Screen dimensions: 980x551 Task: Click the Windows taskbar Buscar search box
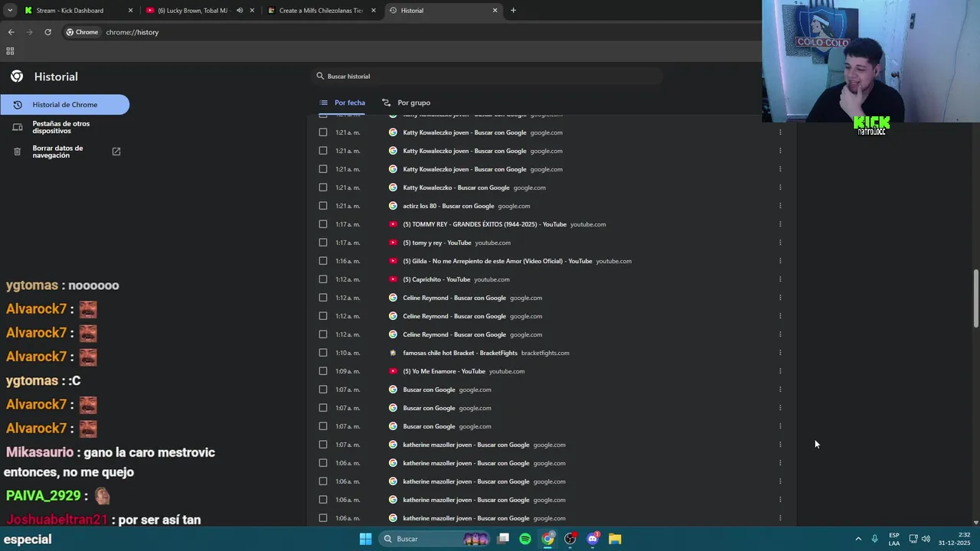pos(434,539)
